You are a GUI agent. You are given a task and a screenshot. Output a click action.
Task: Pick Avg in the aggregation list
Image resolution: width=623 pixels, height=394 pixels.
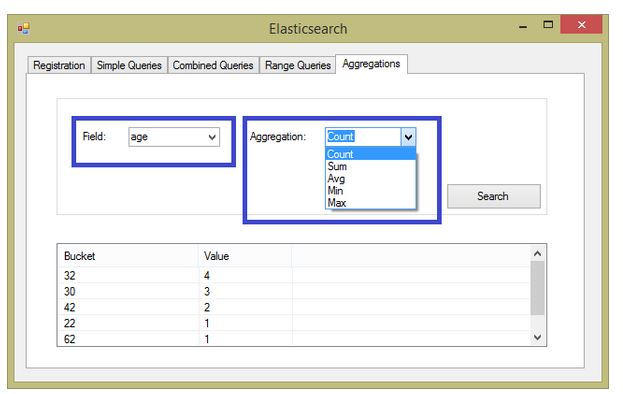click(370, 179)
